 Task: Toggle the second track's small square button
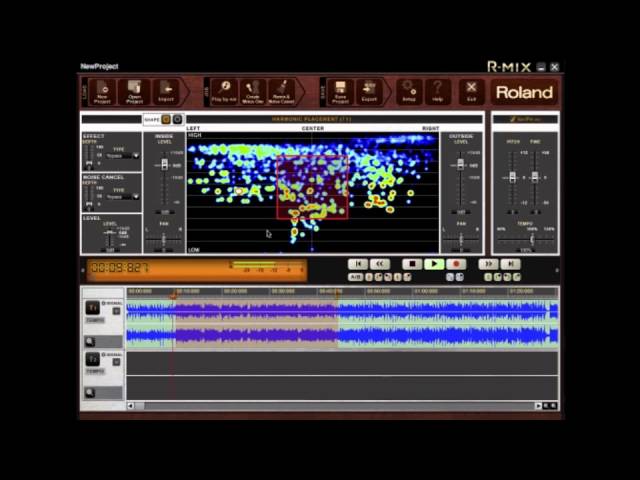tap(116, 362)
